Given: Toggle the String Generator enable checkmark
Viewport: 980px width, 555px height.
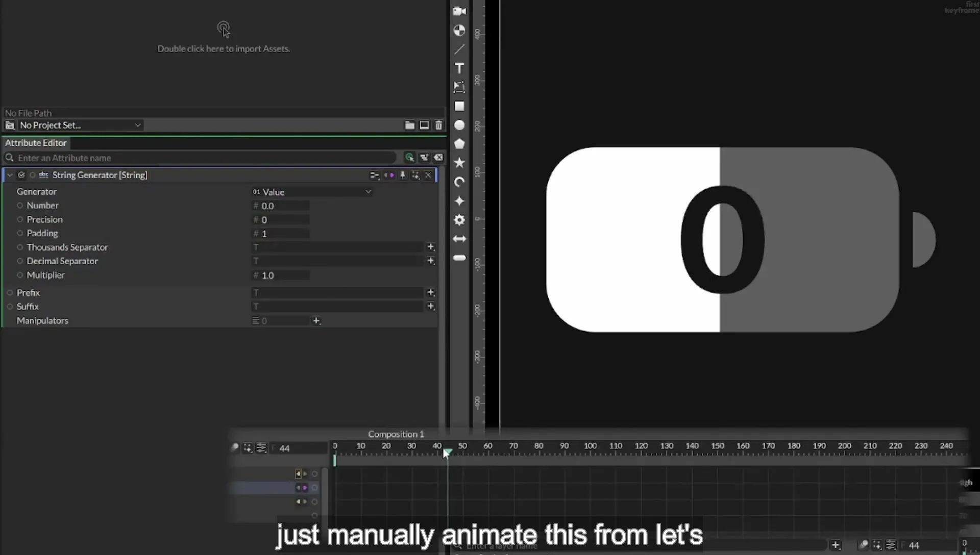Looking at the screenshot, I should click(x=21, y=175).
